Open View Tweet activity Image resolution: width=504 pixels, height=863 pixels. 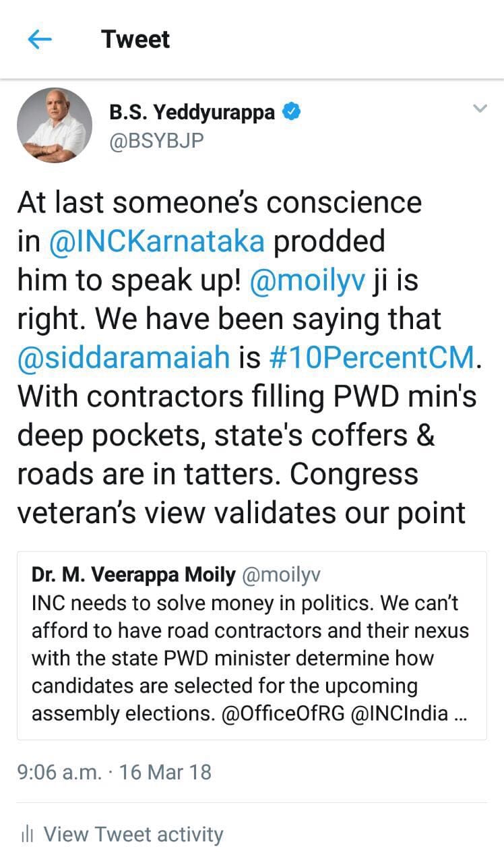pyautogui.click(x=133, y=835)
